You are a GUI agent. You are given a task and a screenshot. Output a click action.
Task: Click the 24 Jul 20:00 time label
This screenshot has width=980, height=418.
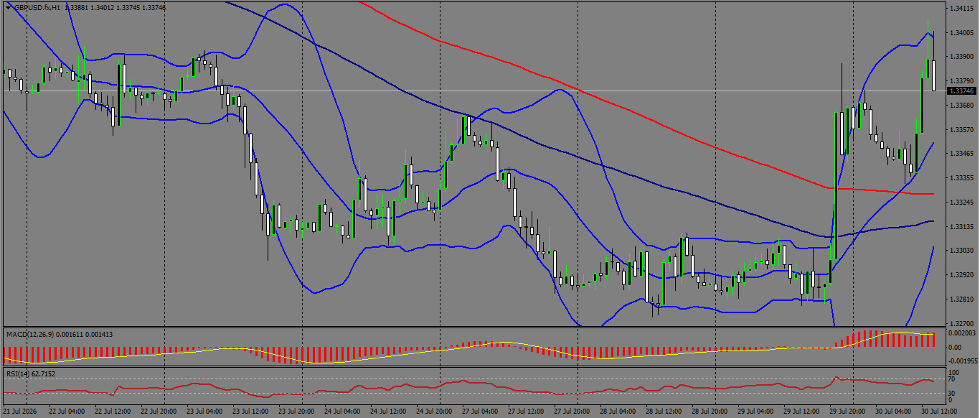point(435,412)
